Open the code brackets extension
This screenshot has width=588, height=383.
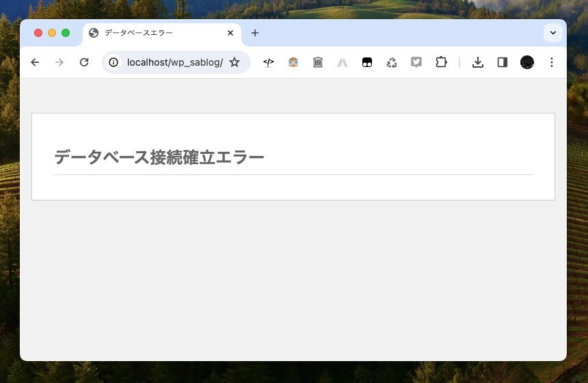point(269,62)
